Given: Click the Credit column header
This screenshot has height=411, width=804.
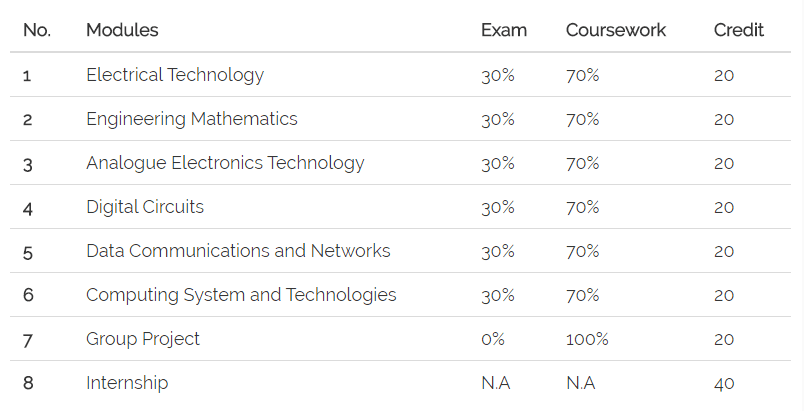Looking at the screenshot, I should 738,30.
